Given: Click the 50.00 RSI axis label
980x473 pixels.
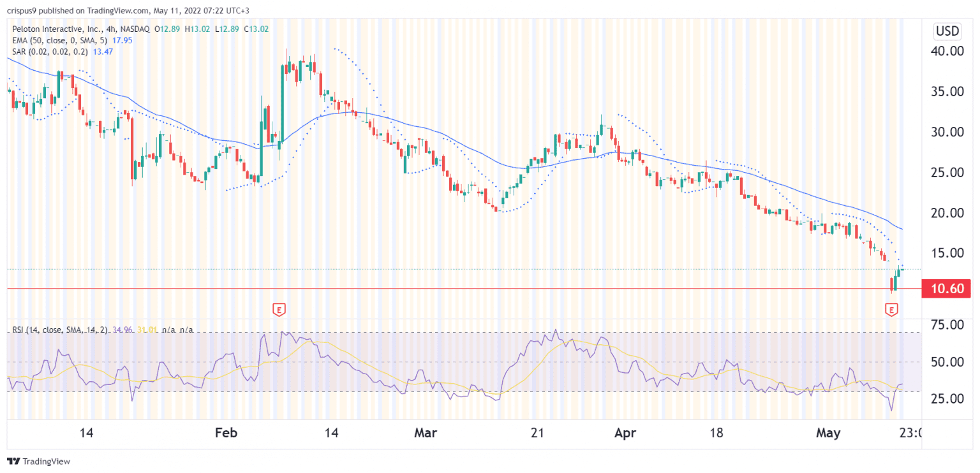Looking at the screenshot, I should [947, 362].
